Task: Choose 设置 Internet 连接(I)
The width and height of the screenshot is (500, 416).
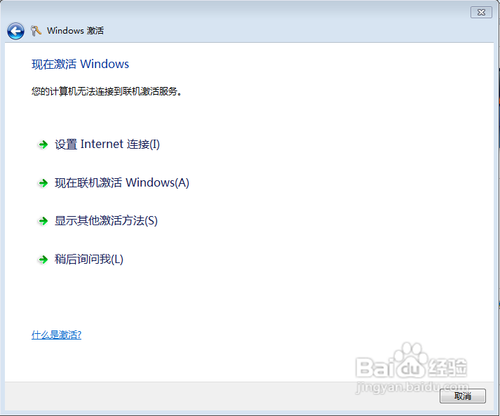Action: 107,144
